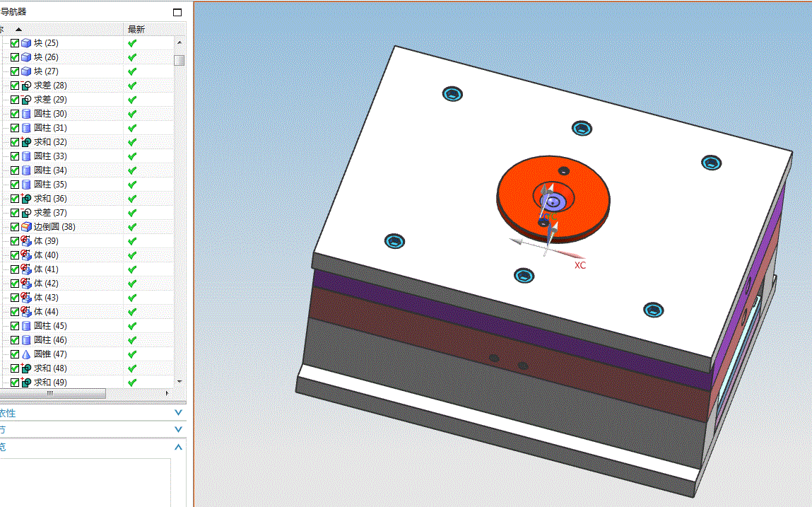The width and height of the screenshot is (812, 507).
Task: Click the green status checkmark for 圆锥 (47)
Action: (x=132, y=354)
